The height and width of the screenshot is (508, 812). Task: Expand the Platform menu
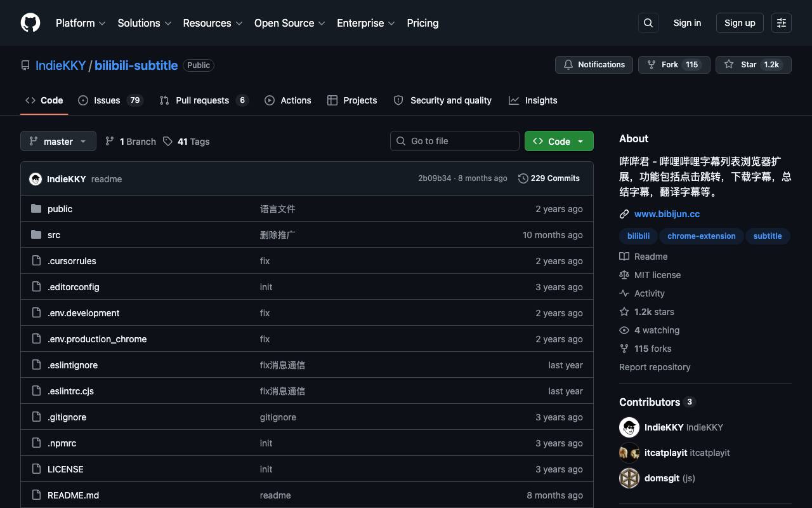(x=81, y=23)
